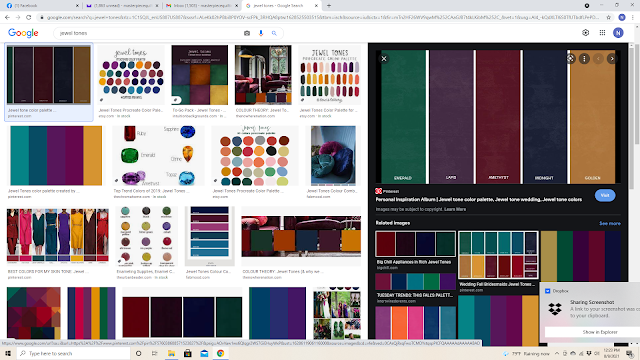The image size is (640, 360).
Task: Go to the next preview image
Action: 612,59
